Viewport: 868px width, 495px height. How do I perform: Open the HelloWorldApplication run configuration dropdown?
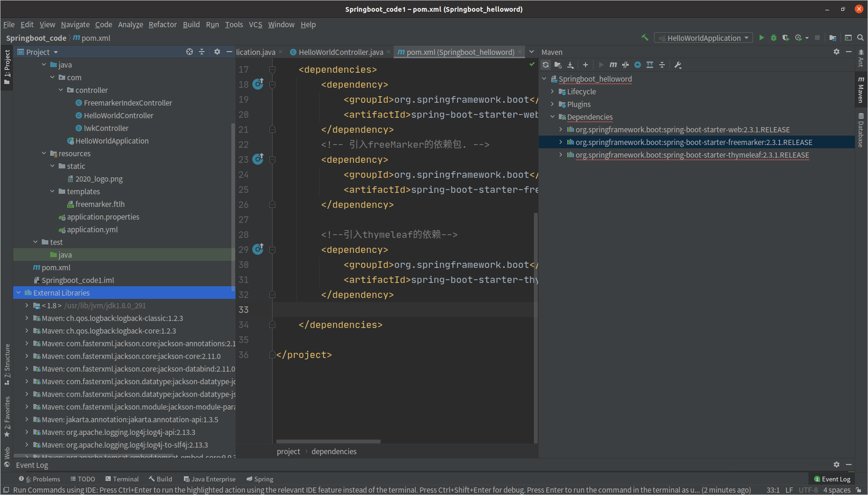click(703, 38)
